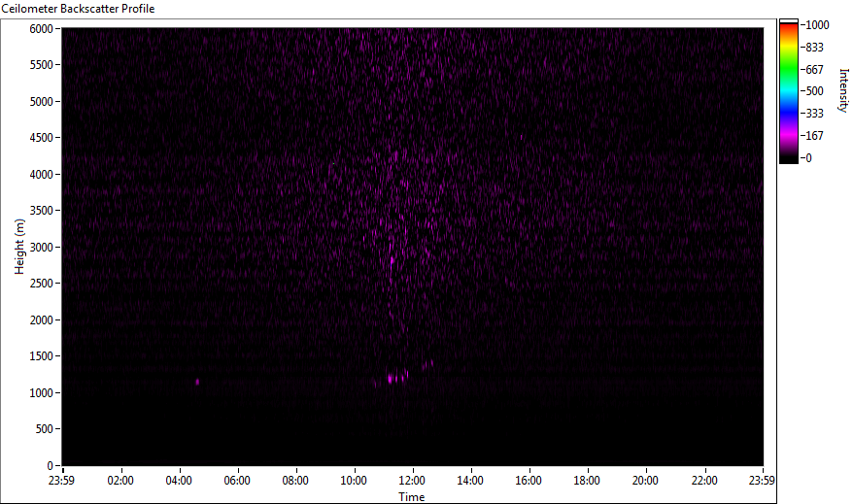
Task: Click the Intensity color scale label
Action: 842,89
